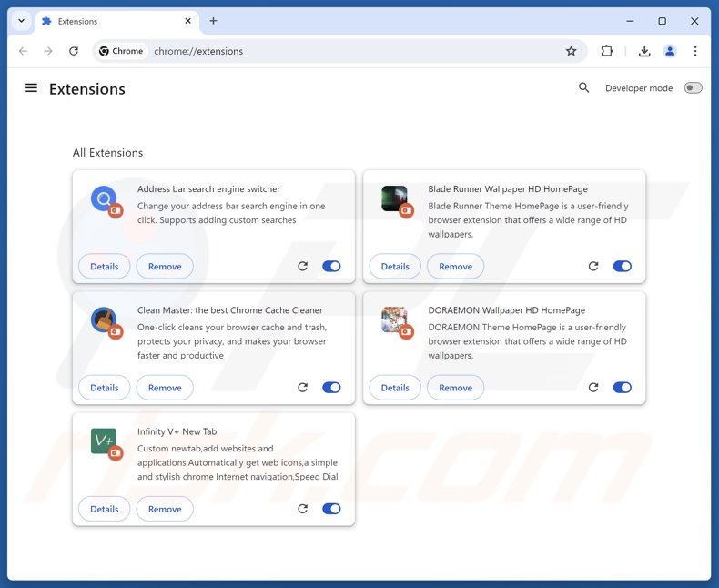Open the Extensions puzzle toolbar icon
Viewport: 719px width, 588px height.
[607, 51]
